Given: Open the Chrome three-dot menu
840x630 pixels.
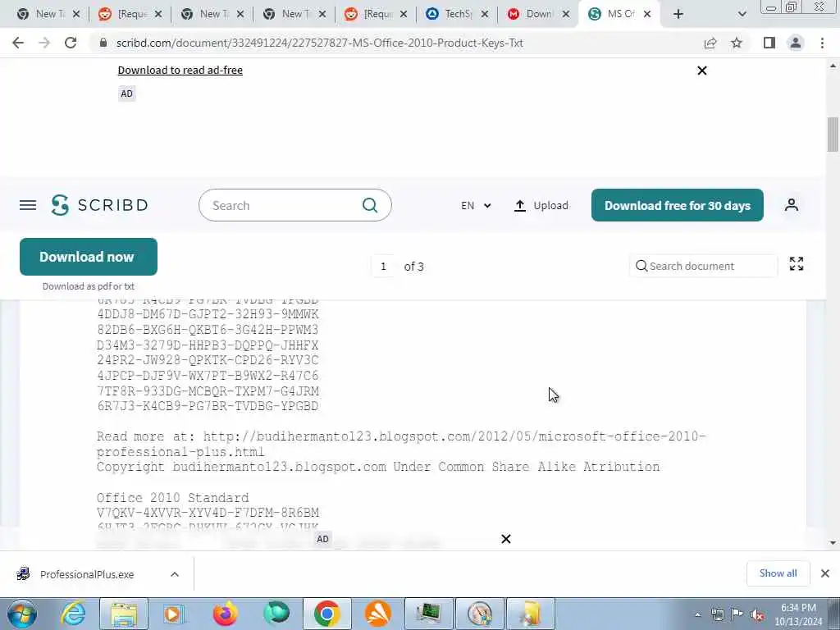Looking at the screenshot, I should coord(822,43).
